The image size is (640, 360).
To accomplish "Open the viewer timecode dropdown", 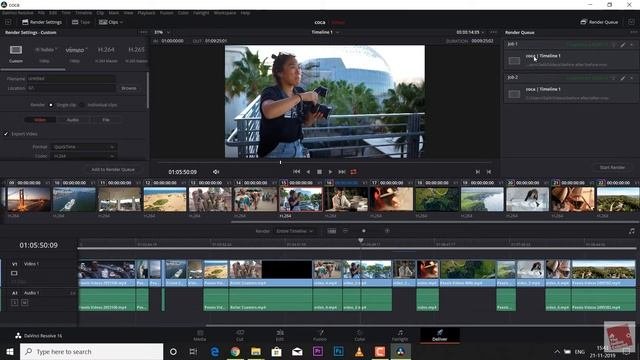I will pyautogui.click(x=470, y=32).
